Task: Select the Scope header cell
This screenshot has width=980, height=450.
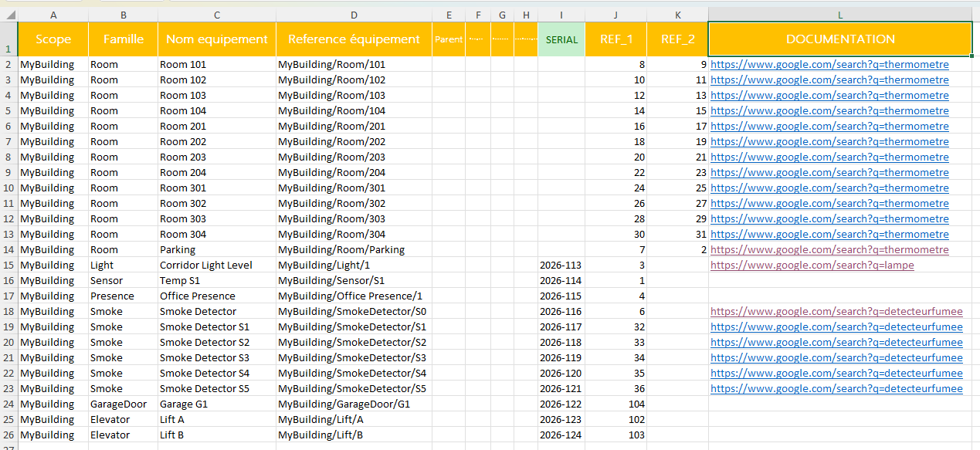Action: click(x=53, y=39)
